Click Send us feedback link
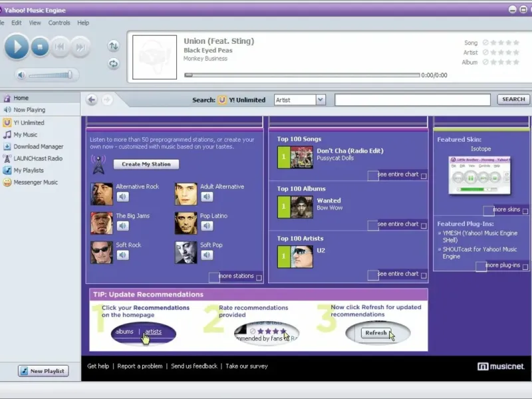The width and height of the screenshot is (532, 399). click(194, 366)
